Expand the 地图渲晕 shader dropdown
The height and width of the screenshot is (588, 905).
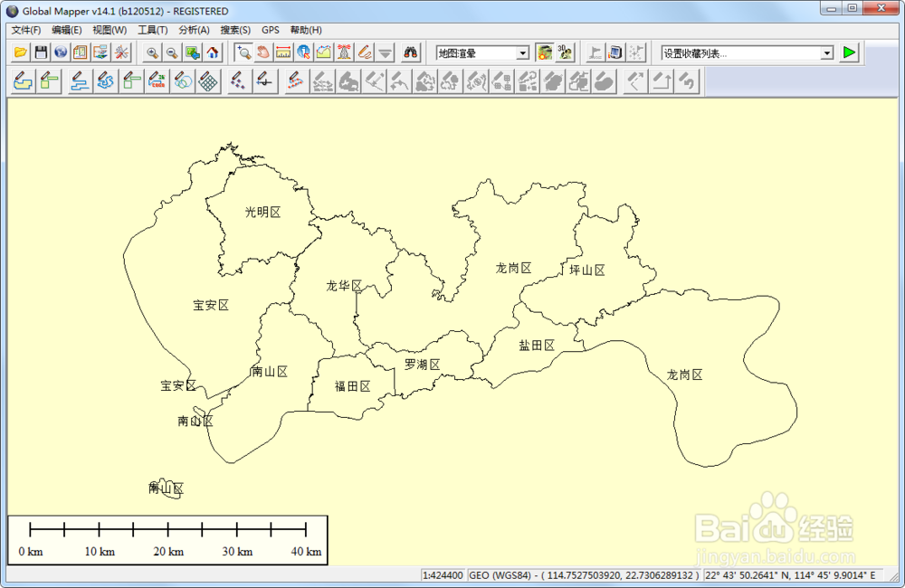[522, 53]
